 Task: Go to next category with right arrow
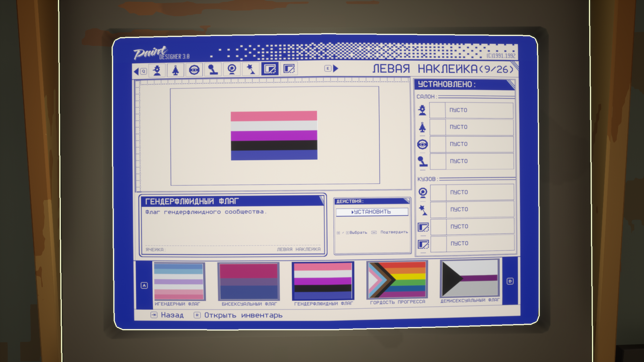(x=335, y=68)
